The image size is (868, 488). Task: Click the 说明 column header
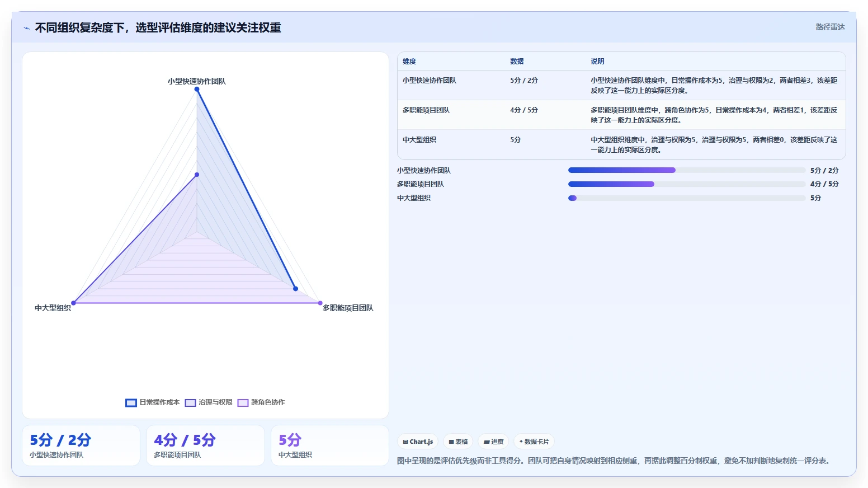[x=597, y=62]
